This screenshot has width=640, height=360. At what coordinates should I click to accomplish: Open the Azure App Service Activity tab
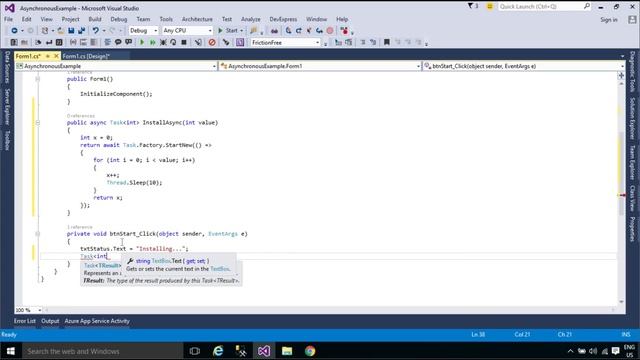pyautogui.click(x=97, y=321)
